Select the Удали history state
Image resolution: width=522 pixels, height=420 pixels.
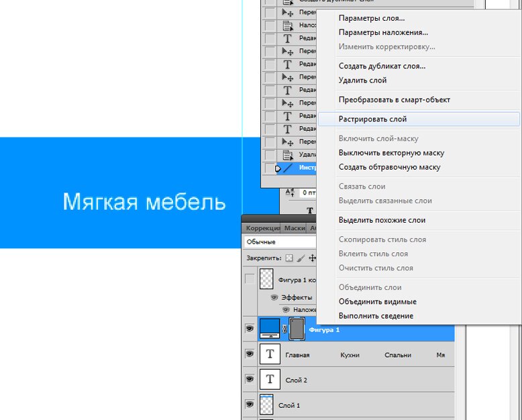pyautogui.click(x=297, y=155)
